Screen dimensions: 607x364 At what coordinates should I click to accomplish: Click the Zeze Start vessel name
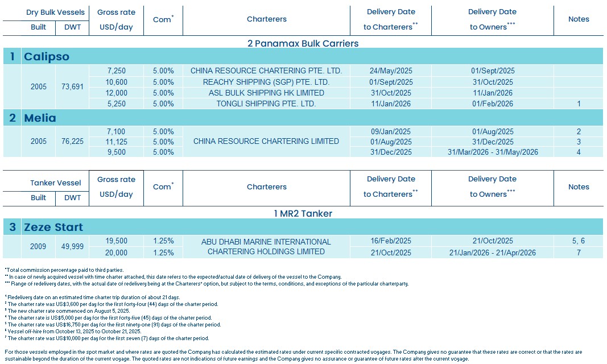pyautogui.click(x=53, y=227)
